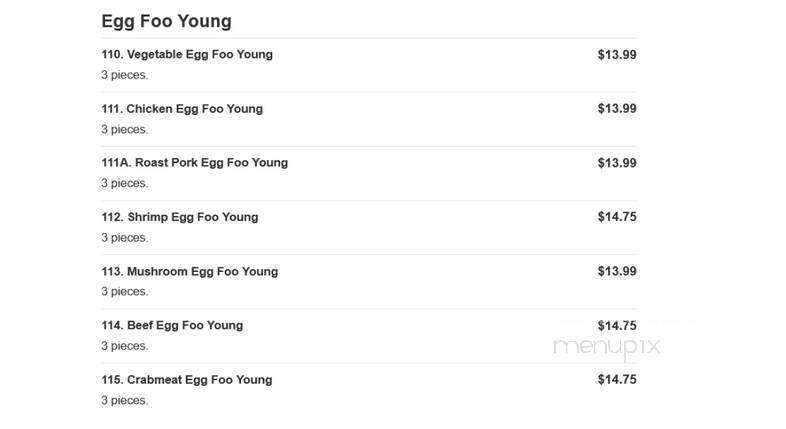Click the $14.75 price for Shrimp Egg Foo Young
Viewport: 786px width, 429px height.
click(x=616, y=217)
